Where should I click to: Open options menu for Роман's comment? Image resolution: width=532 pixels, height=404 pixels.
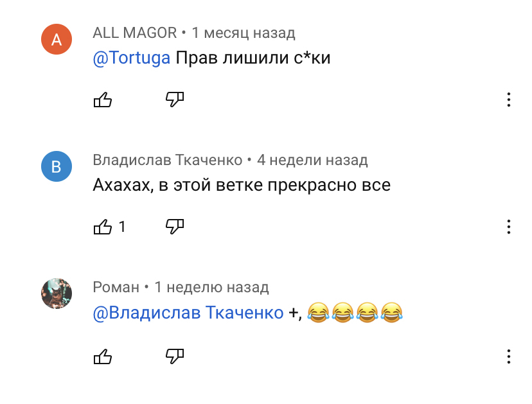point(508,356)
